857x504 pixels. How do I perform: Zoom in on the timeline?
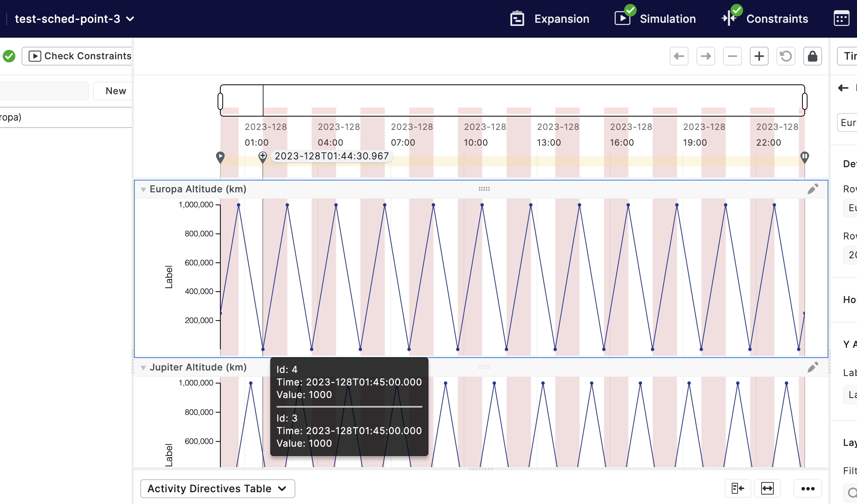coord(759,56)
